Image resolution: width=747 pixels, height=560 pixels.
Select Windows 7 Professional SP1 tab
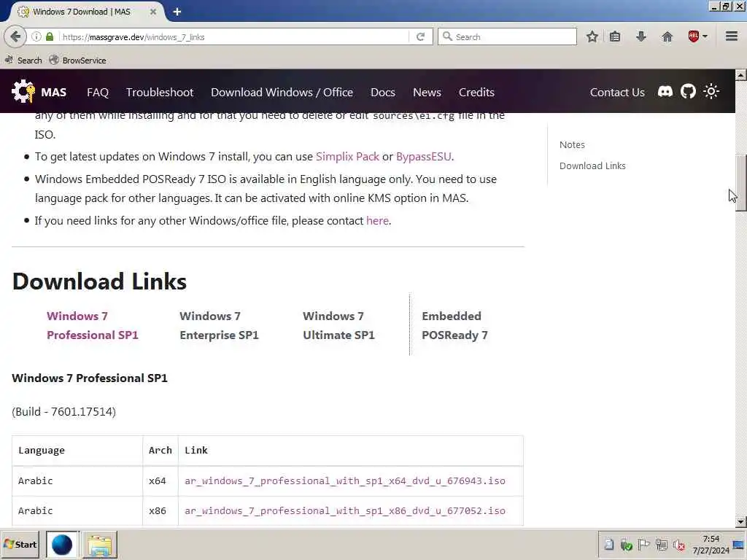click(93, 326)
